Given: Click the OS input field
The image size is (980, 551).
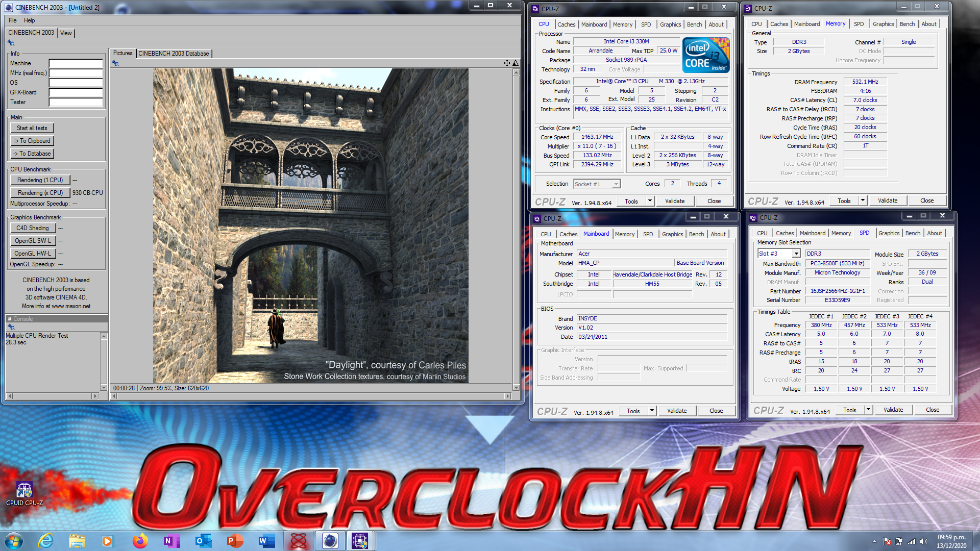Looking at the screenshot, I should coord(76,83).
